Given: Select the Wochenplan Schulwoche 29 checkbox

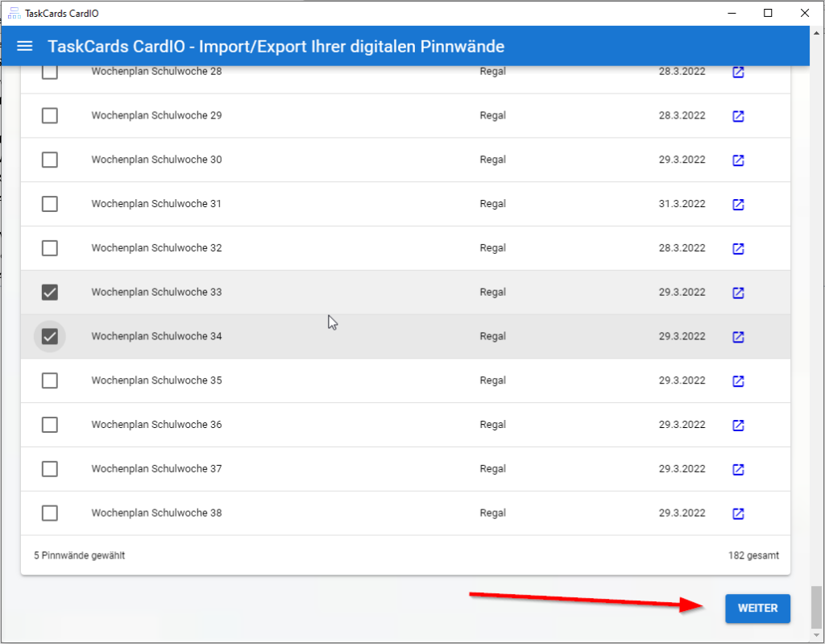Looking at the screenshot, I should [x=49, y=115].
